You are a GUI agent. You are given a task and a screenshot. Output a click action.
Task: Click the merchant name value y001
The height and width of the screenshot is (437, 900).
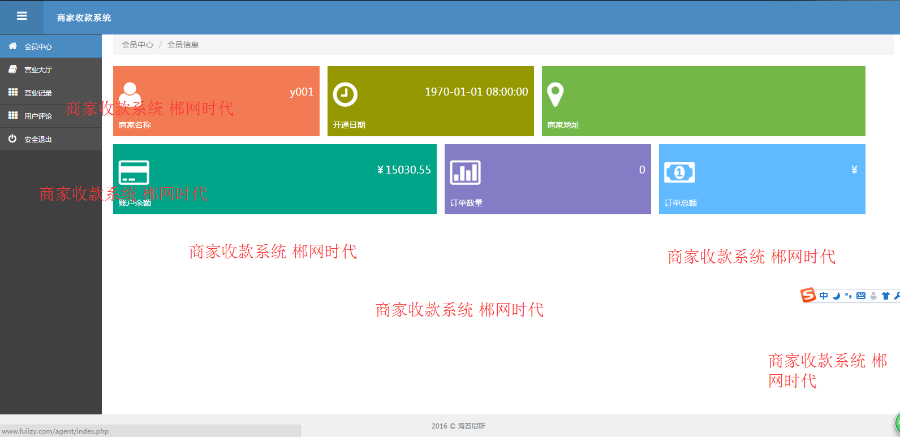pyautogui.click(x=301, y=92)
